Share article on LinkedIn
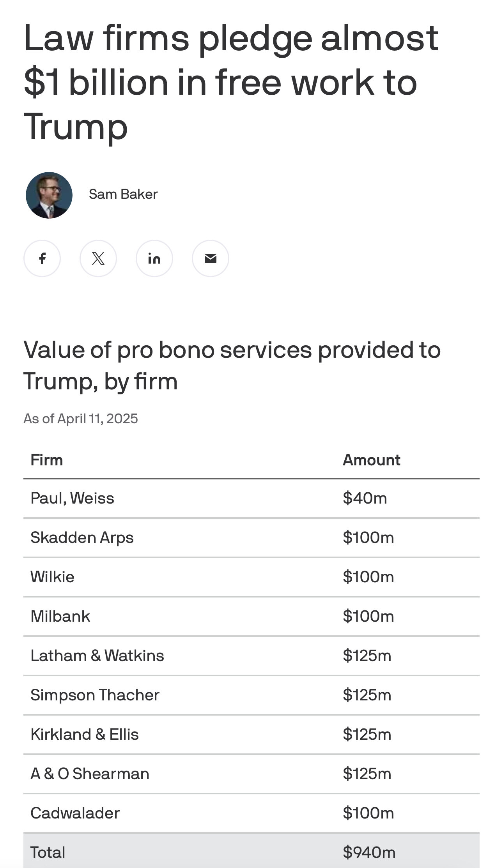The width and height of the screenshot is (503, 868). coord(154,258)
